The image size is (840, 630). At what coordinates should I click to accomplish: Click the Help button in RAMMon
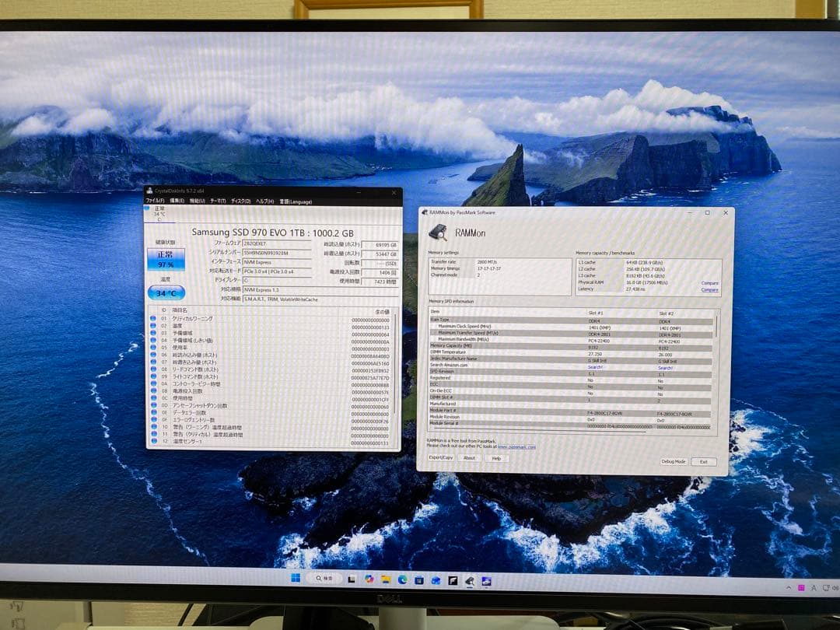pos(496,459)
